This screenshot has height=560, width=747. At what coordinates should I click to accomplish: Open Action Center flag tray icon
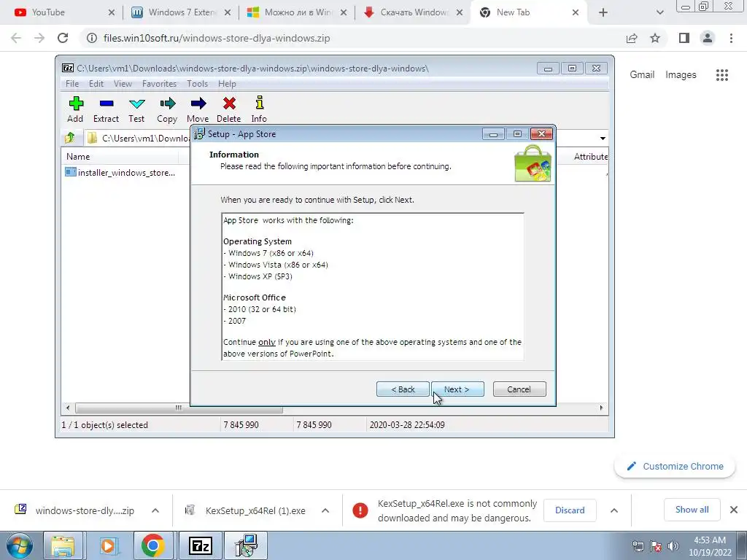[656, 546]
